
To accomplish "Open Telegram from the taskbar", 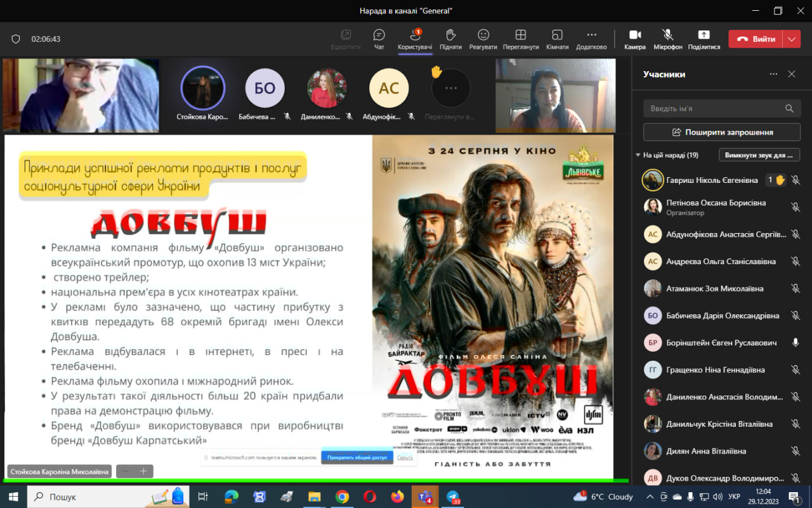I will point(453,497).
